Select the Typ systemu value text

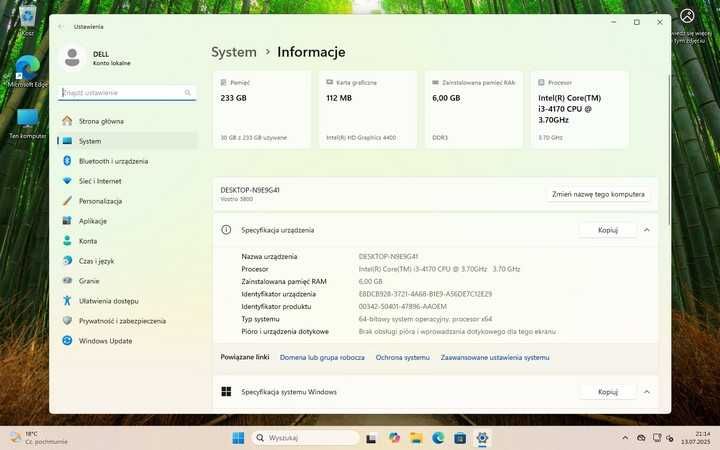tap(425, 319)
